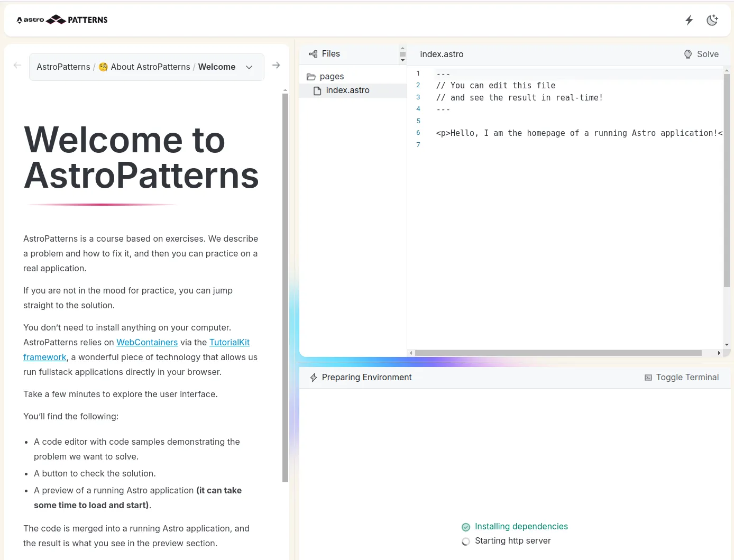Viewport: 734px width, 560px height.
Task: Click Installing dependencies status text
Action: [521, 527]
